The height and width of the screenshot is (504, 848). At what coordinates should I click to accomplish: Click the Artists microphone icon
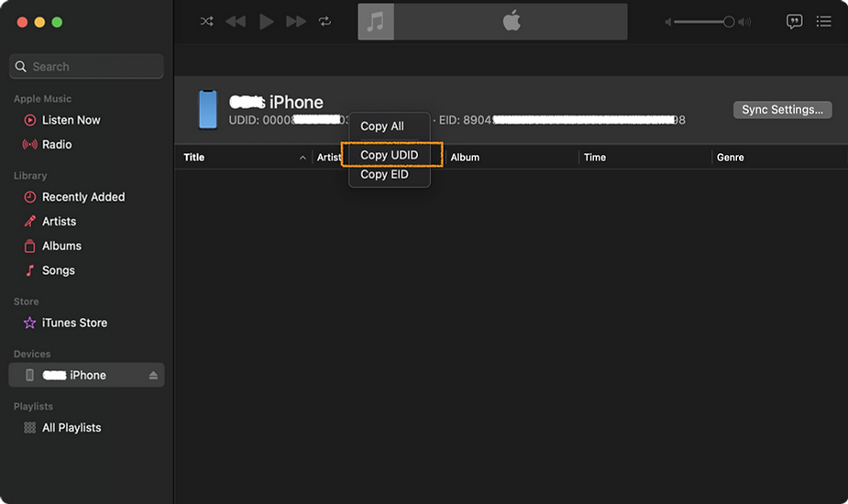point(29,221)
